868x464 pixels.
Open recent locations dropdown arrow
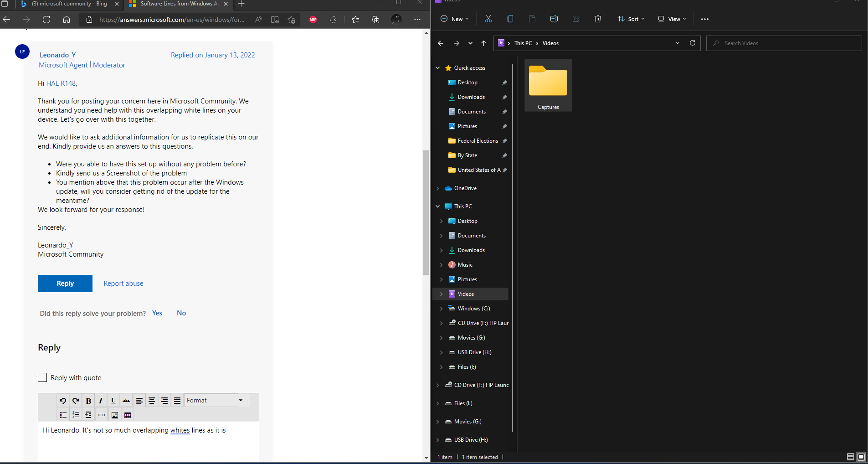coord(470,43)
